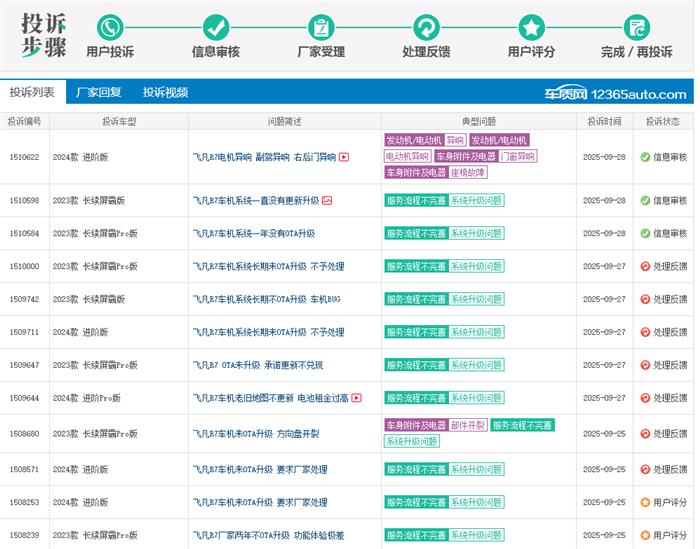Click the 部件开裂 tag in row 1508680
The height and width of the screenshot is (549, 700).
[468, 425]
